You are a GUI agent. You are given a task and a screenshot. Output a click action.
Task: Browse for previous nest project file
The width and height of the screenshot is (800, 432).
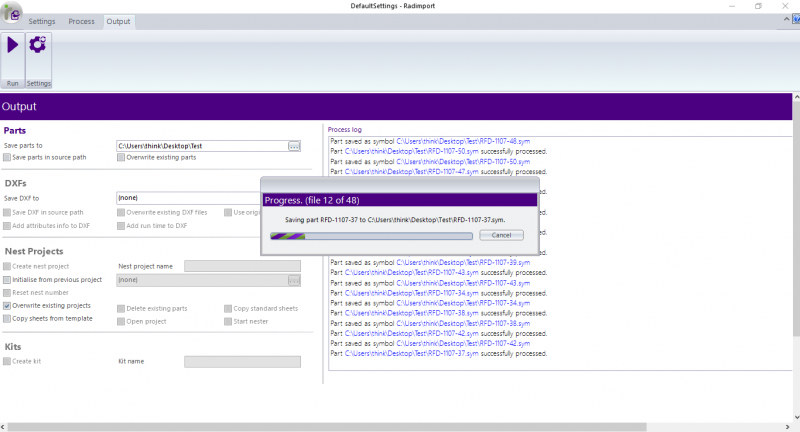pyautogui.click(x=294, y=280)
